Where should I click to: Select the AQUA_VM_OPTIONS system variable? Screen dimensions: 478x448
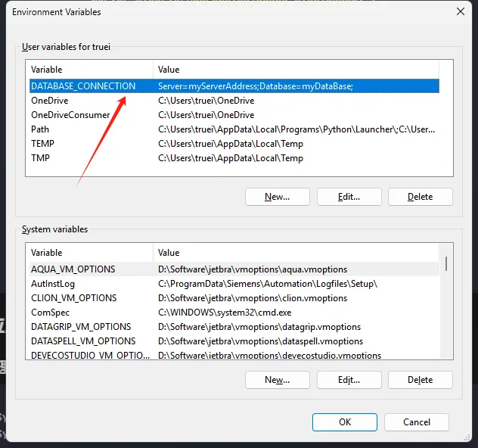(73, 269)
